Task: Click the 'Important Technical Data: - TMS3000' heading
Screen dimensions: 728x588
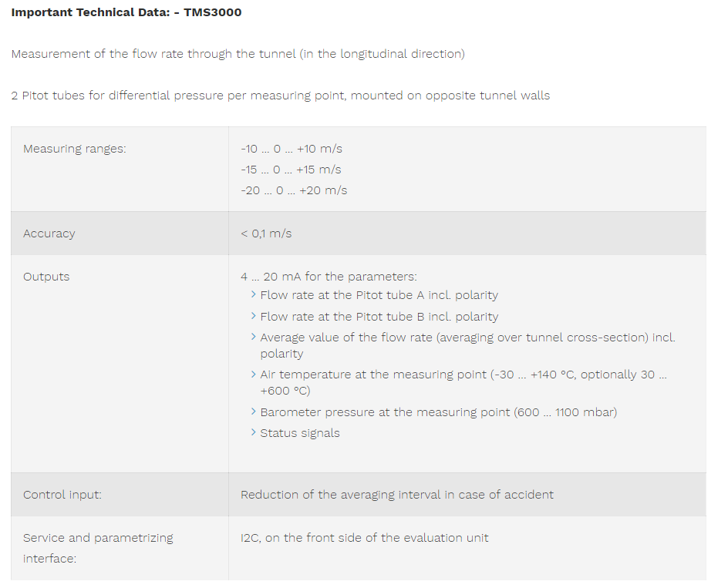Action: tap(126, 12)
